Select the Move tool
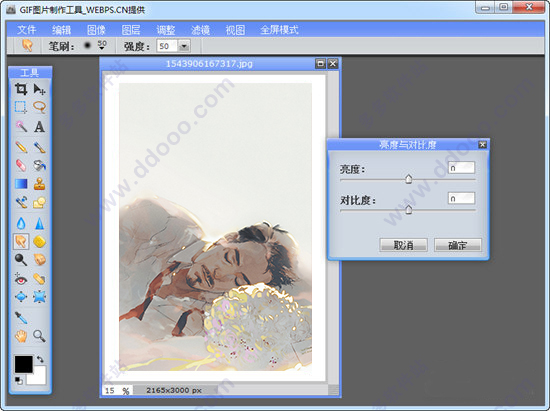550x411 pixels. point(39,89)
